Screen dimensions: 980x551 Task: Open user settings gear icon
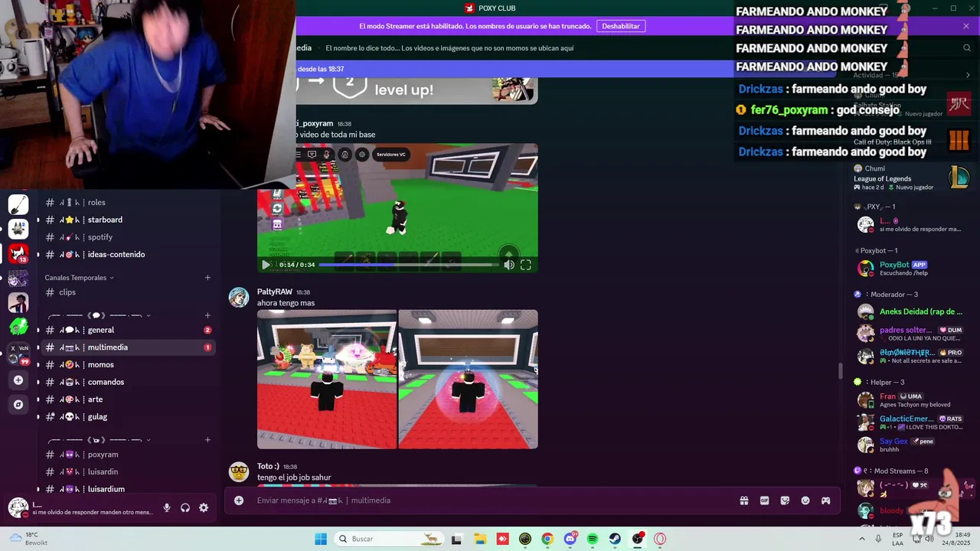point(204,508)
